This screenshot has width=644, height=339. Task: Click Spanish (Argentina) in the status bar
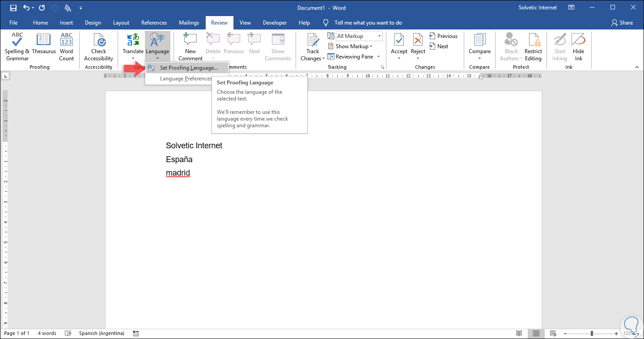tap(101, 334)
